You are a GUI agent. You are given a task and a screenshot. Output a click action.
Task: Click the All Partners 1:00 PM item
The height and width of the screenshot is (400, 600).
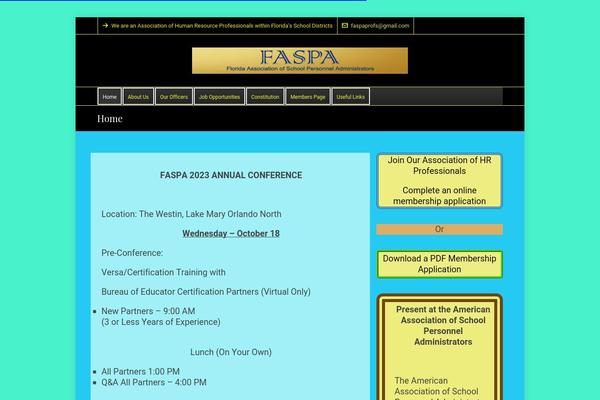click(140, 372)
